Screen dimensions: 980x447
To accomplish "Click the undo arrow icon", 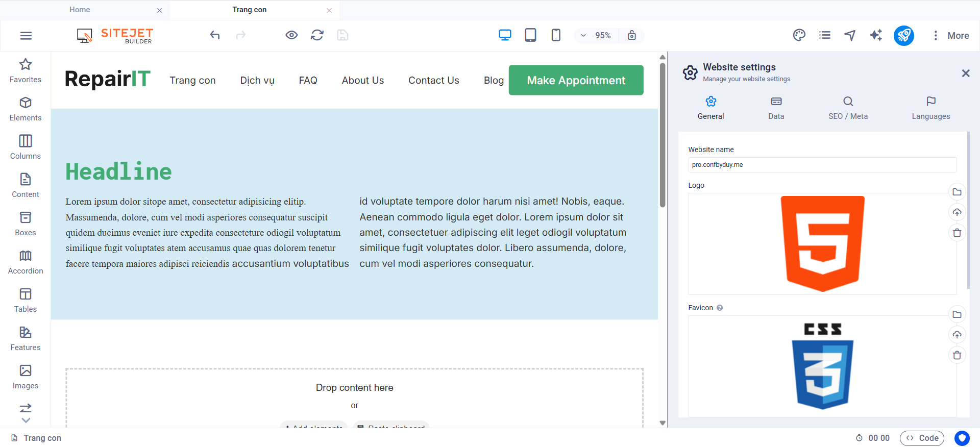I will (x=215, y=35).
